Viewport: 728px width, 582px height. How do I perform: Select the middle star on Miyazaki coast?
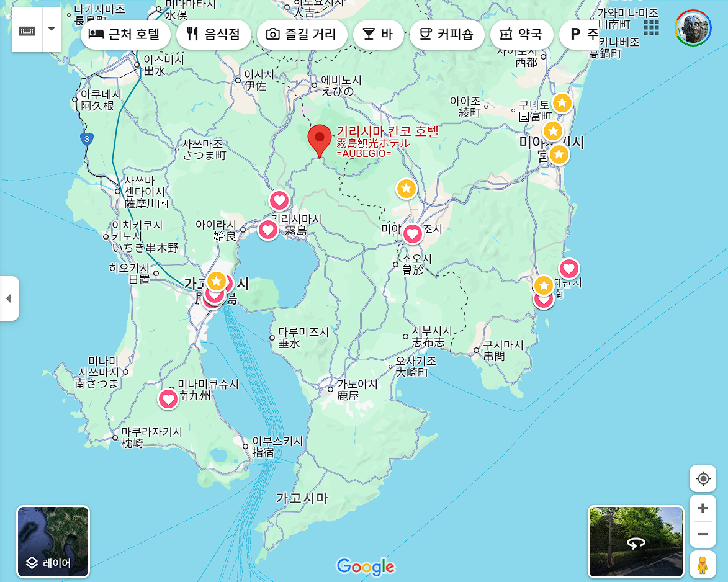[x=552, y=132]
